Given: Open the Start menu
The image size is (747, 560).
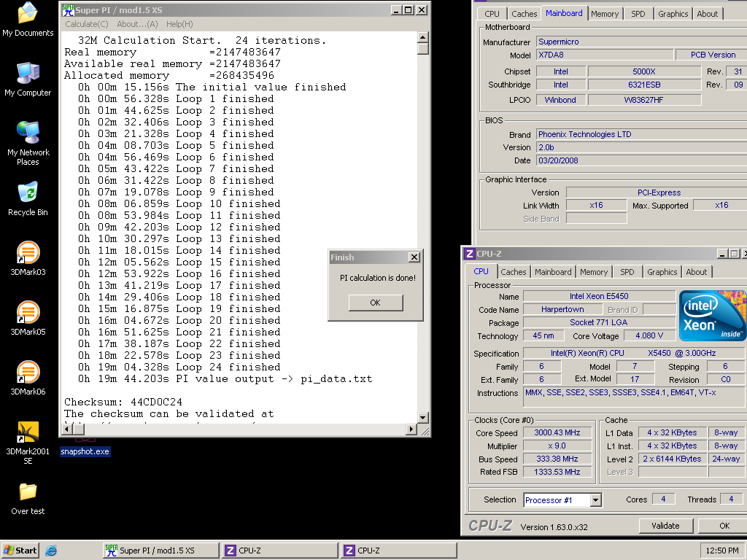Looking at the screenshot, I should (20, 551).
